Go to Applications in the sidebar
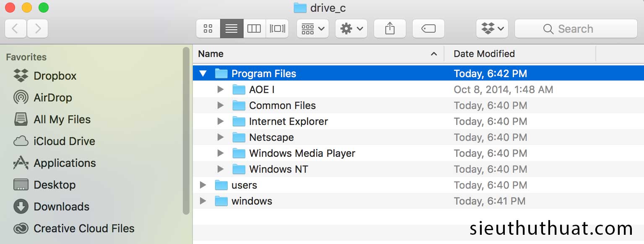The image size is (644, 244). coord(55,163)
